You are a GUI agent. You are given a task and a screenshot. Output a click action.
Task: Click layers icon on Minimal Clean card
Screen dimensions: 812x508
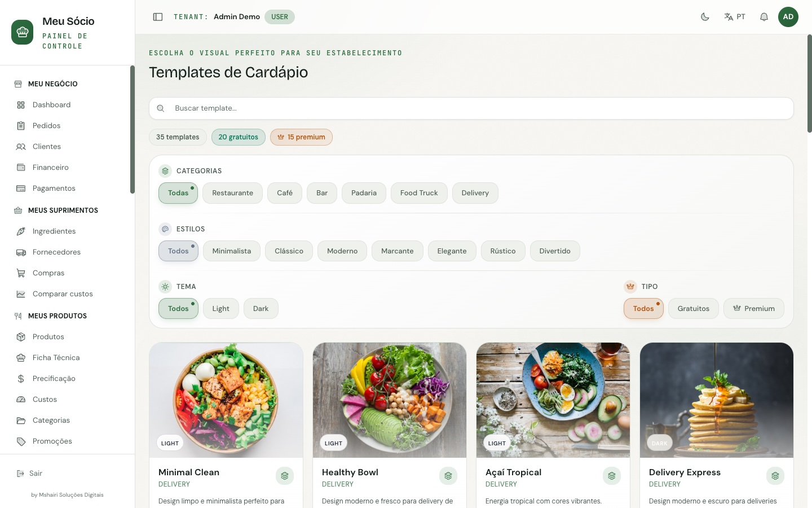(285, 476)
